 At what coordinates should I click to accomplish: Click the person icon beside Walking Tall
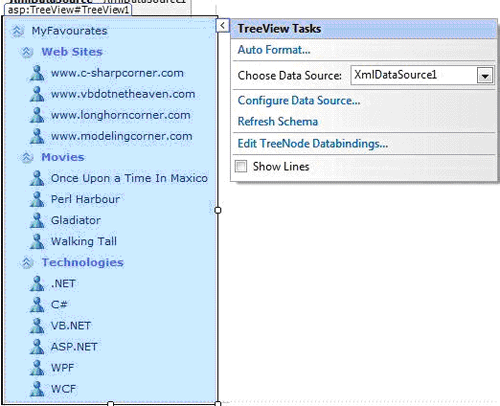[x=37, y=241]
